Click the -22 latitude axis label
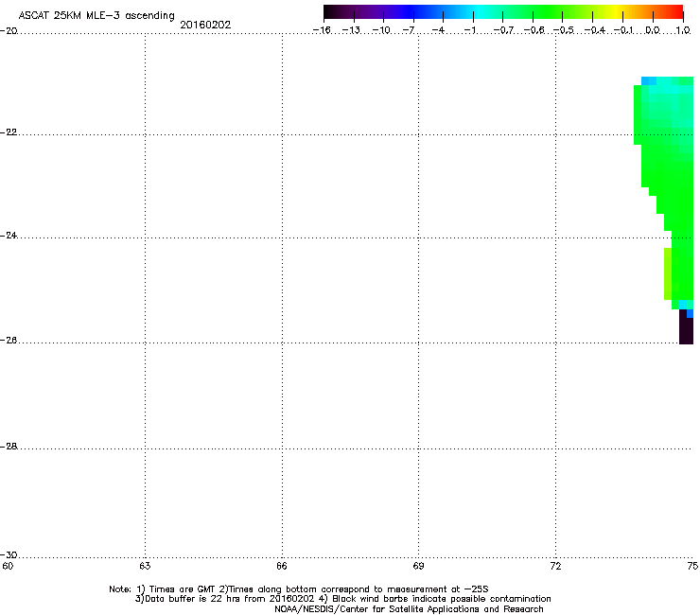 (9, 132)
